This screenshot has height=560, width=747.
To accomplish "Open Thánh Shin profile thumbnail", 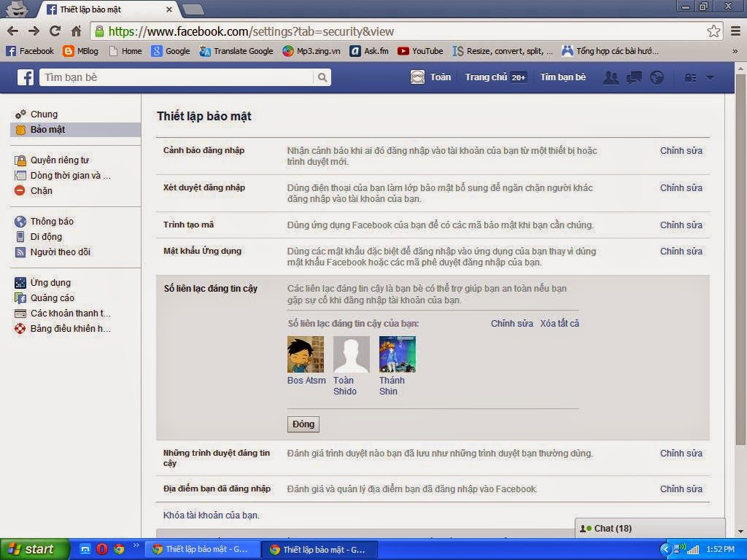I will (x=398, y=354).
